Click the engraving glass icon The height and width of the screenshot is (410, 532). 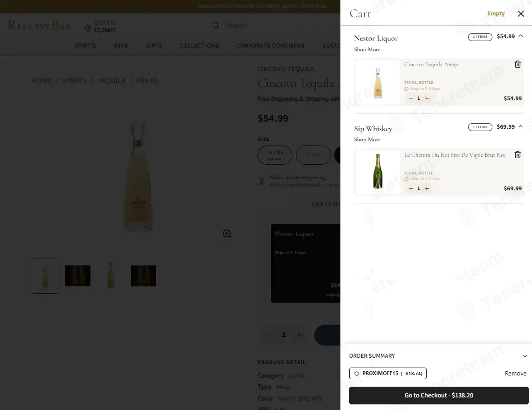[262, 181]
